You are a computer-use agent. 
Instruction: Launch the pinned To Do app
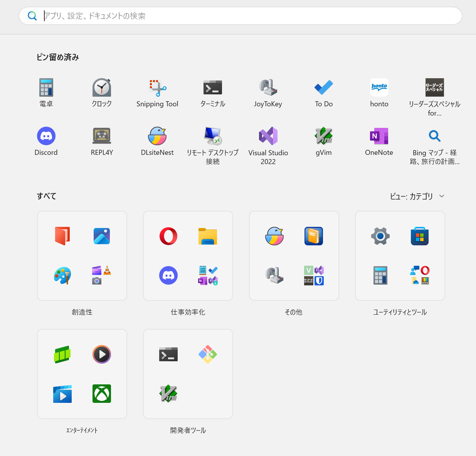324,93
